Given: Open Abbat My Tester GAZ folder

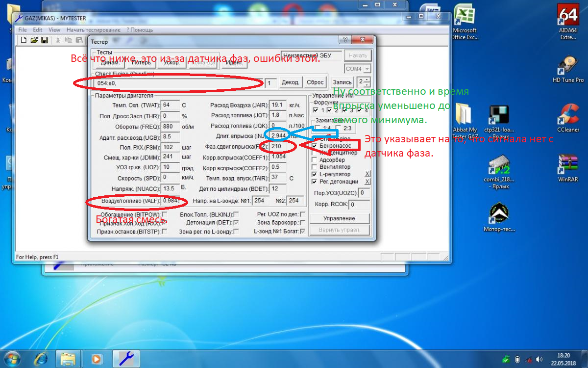Looking at the screenshot, I should [464, 121].
